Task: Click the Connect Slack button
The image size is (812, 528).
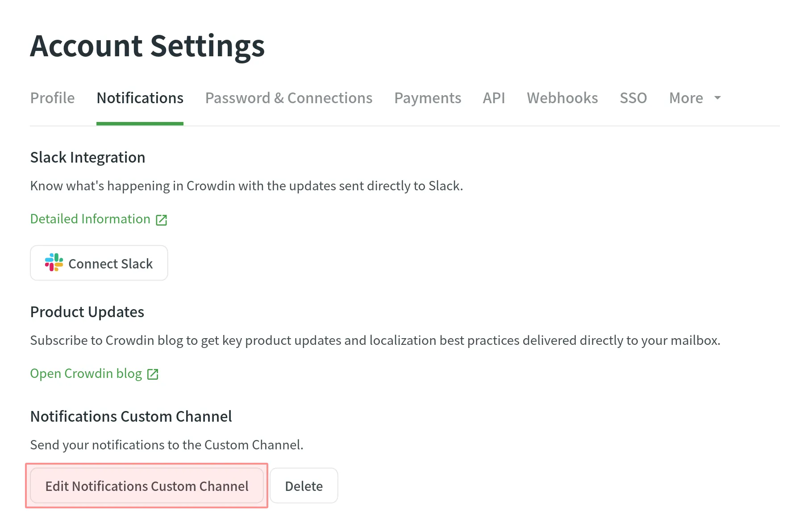Action: (99, 263)
